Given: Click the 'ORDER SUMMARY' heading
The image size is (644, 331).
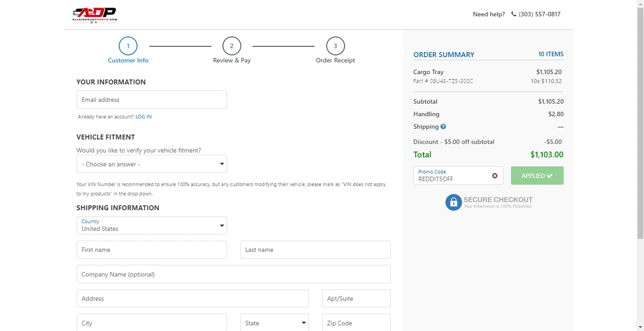Looking at the screenshot, I should point(444,55).
